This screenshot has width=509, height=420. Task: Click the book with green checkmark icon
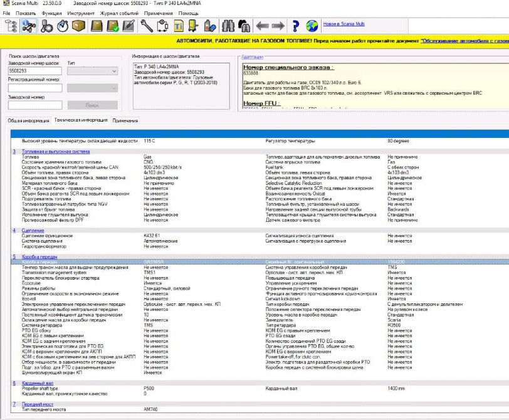[x=113, y=26]
